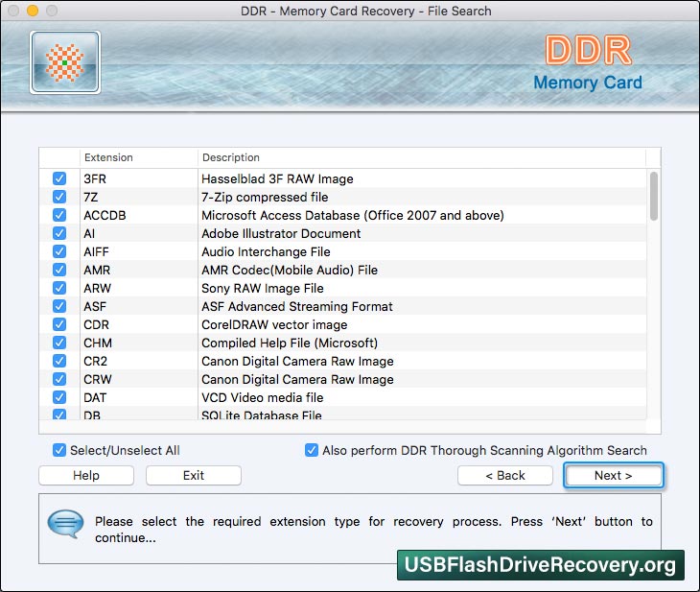Image resolution: width=700 pixels, height=592 pixels.
Task: Click the speech bubble info icon
Action: (x=65, y=524)
